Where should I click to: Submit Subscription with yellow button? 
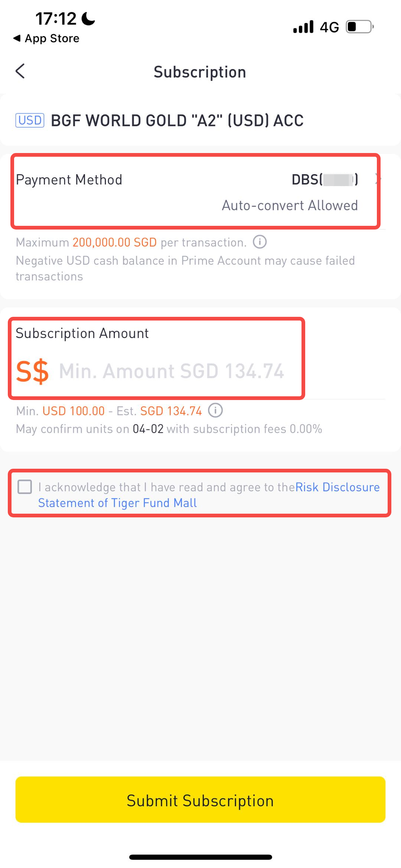tap(200, 799)
